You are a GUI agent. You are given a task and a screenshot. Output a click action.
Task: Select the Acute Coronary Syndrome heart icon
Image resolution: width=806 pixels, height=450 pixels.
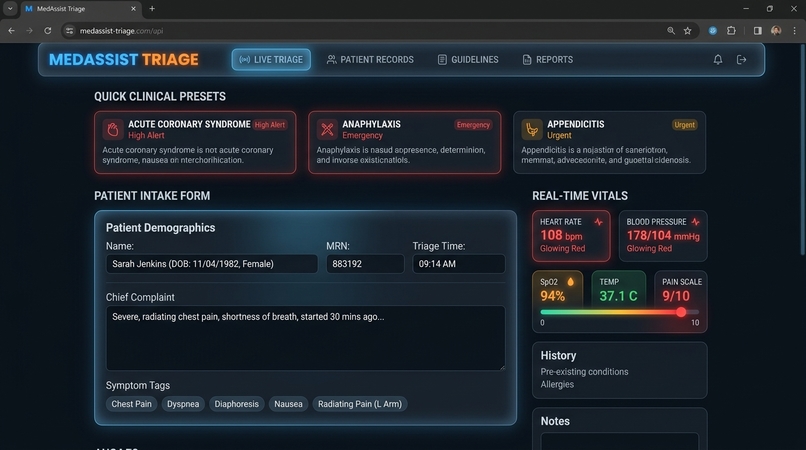click(x=113, y=130)
